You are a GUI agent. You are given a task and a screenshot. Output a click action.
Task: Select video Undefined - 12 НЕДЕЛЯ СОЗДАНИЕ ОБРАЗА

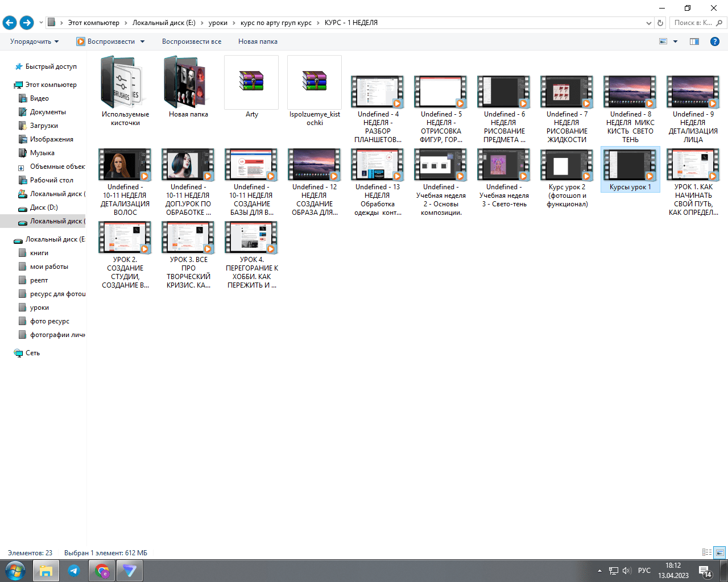pos(315,182)
